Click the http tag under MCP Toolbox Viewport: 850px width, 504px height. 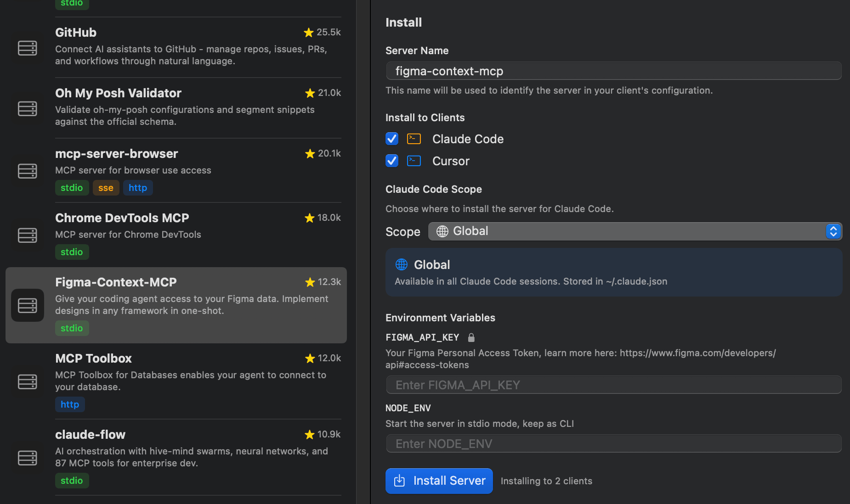[x=70, y=404]
